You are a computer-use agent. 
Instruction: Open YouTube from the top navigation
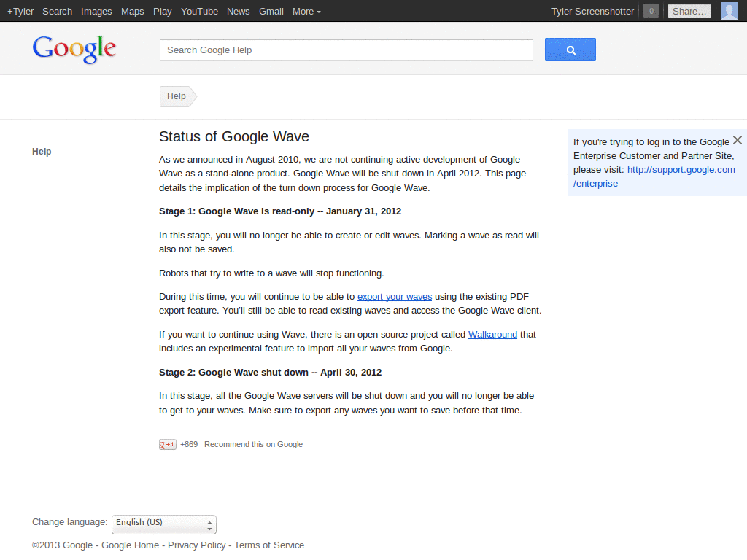[199, 11]
